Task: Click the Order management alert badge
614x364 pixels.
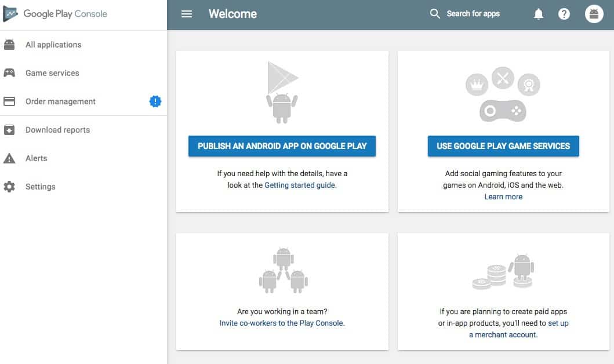Action: click(155, 101)
